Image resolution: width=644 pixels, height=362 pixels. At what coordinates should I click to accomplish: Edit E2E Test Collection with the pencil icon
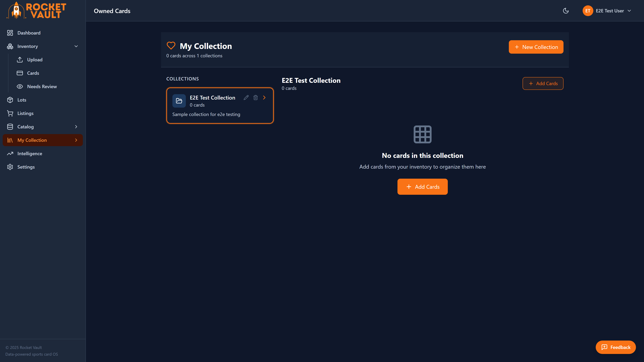pyautogui.click(x=246, y=97)
